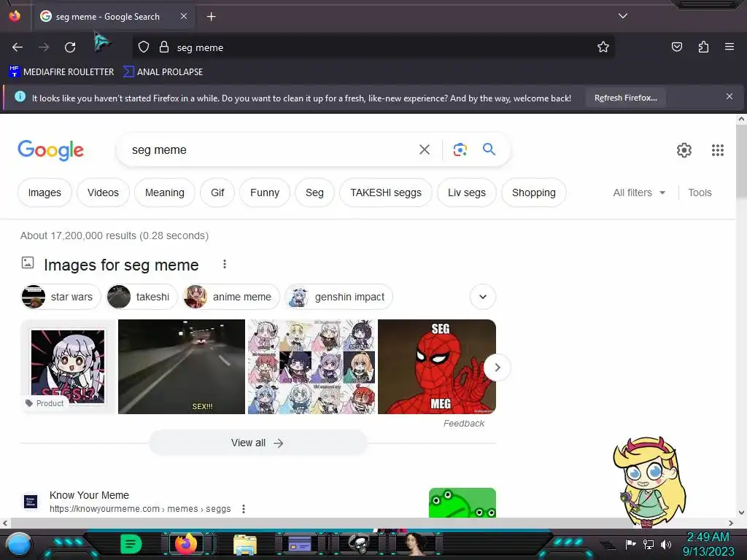Click the Feedback link
Image resolution: width=747 pixels, height=560 pixels.
[x=463, y=424]
